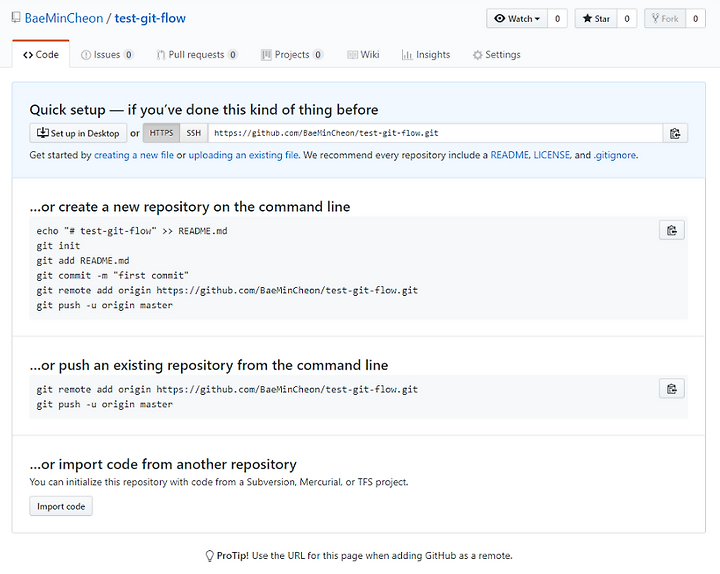The image size is (720, 574).
Task: Follow the 'uploading an existing file' link
Action: [x=243, y=155]
